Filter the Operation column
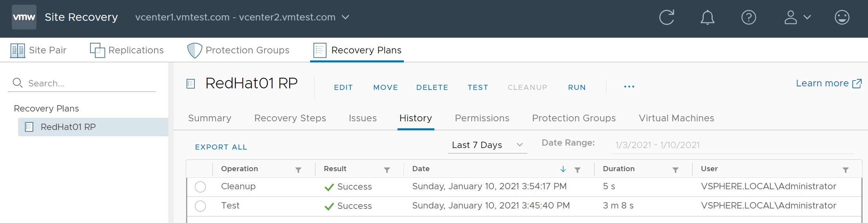This screenshot has height=223, width=868. (x=298, y=170)
